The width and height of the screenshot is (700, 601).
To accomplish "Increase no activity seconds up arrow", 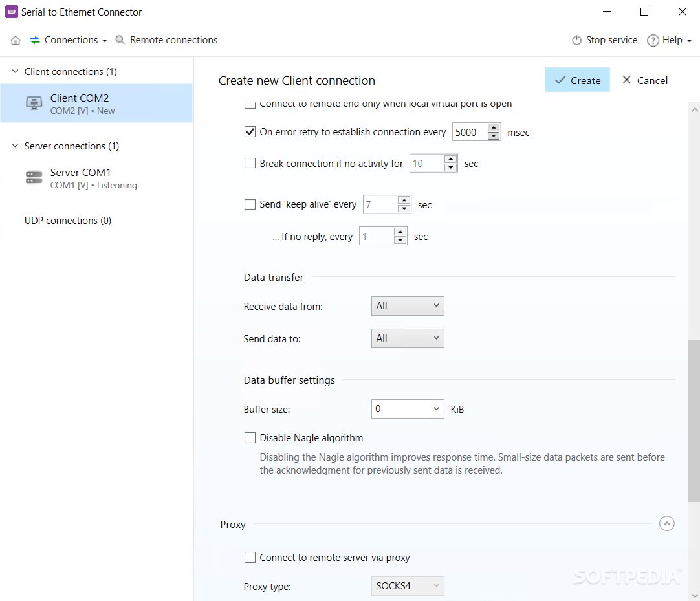I will tap(450, 159).
